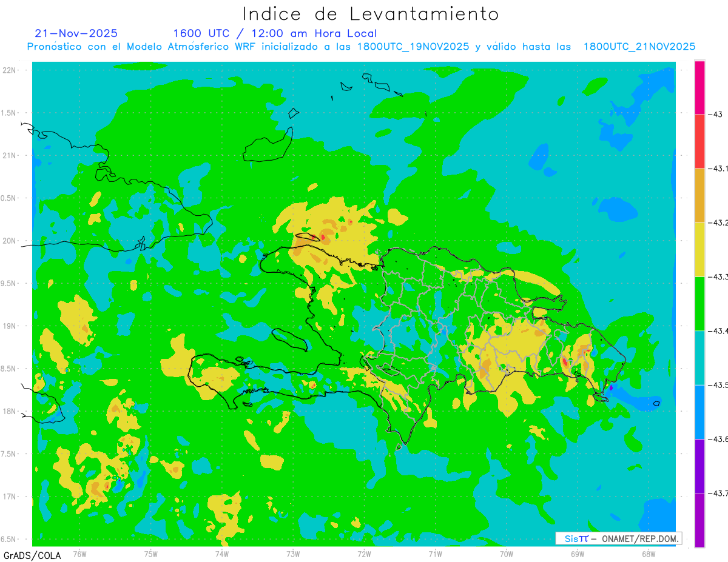Click the '17N' latitude label
Viewport: 728px width, 562px height.
(x=10, y=497)
